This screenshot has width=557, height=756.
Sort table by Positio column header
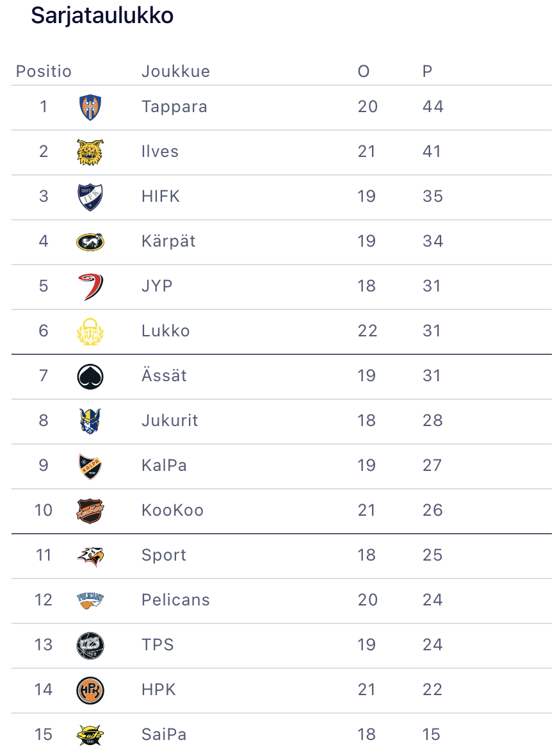[x=44, y=71]
